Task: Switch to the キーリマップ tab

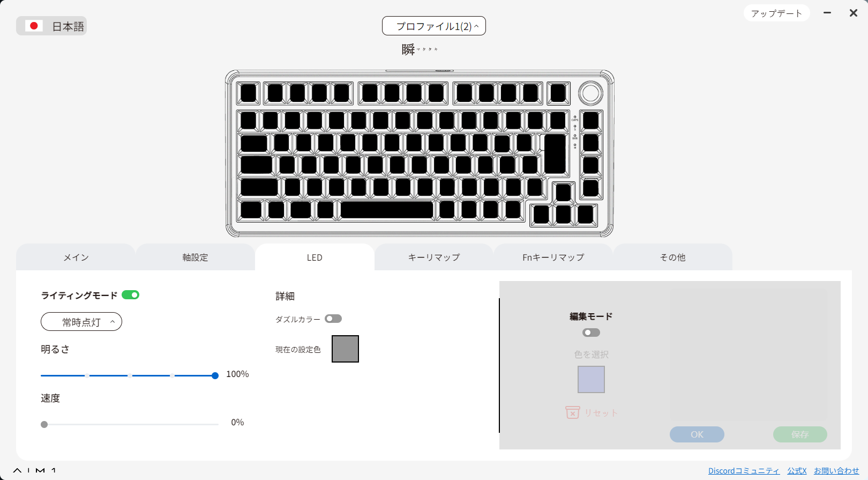Action: (433, 257)
